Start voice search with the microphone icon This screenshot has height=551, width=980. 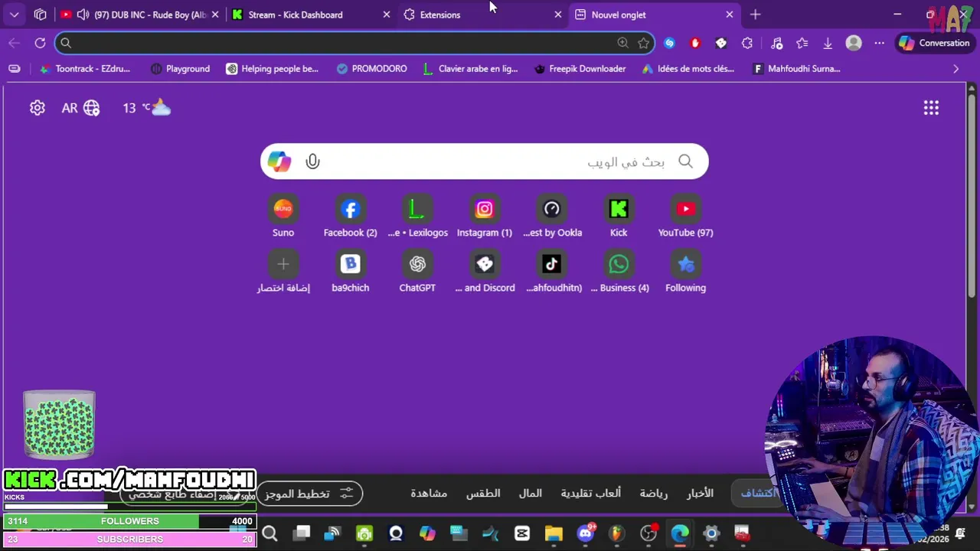click(x=312, y=161)
